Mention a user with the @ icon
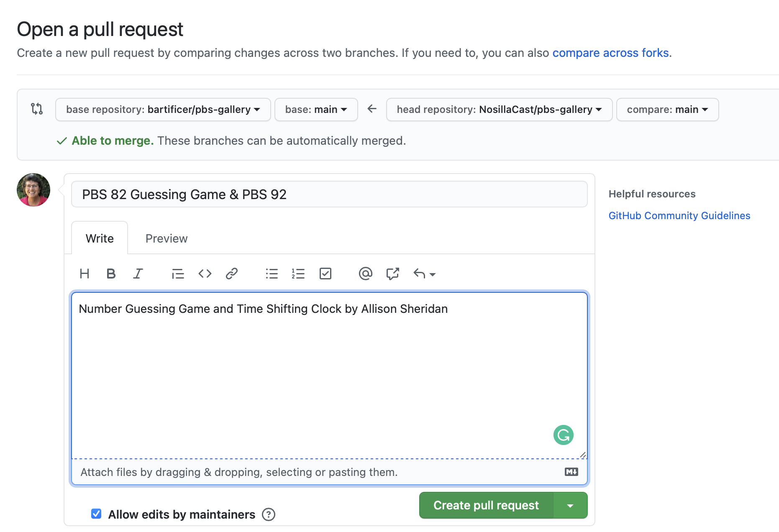Screen dimensions: 779x532 [x=365, y=274]
